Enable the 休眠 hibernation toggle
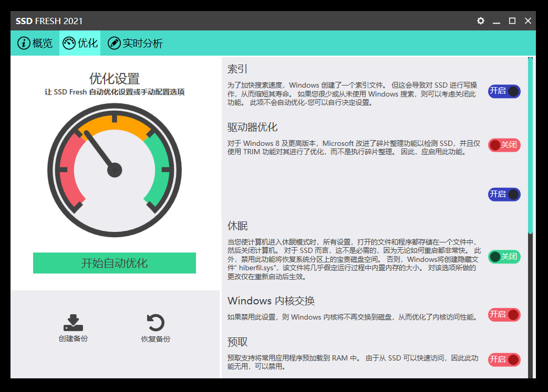Image resolution: width=548 pixels, height=392 pixels. pos(504,257)
